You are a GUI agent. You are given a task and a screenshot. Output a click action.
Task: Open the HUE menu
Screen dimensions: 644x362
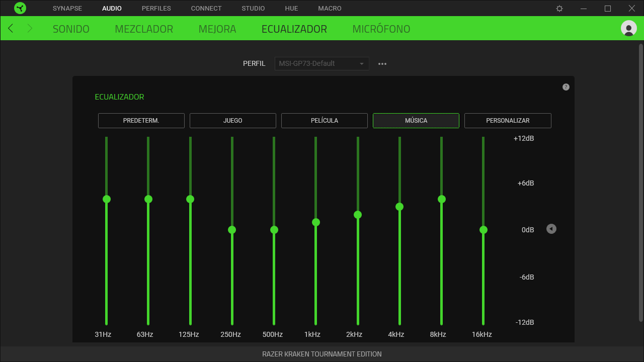(291, 9)
